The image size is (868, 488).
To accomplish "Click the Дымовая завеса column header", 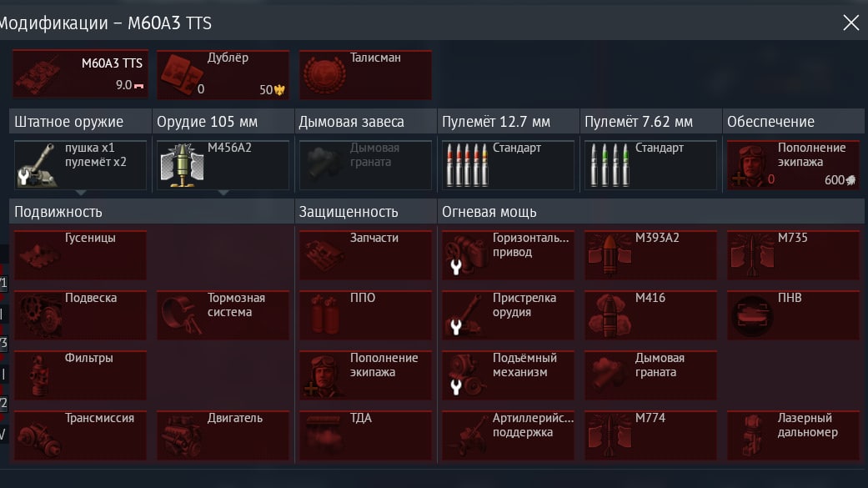I will click(x=365, y=121).
